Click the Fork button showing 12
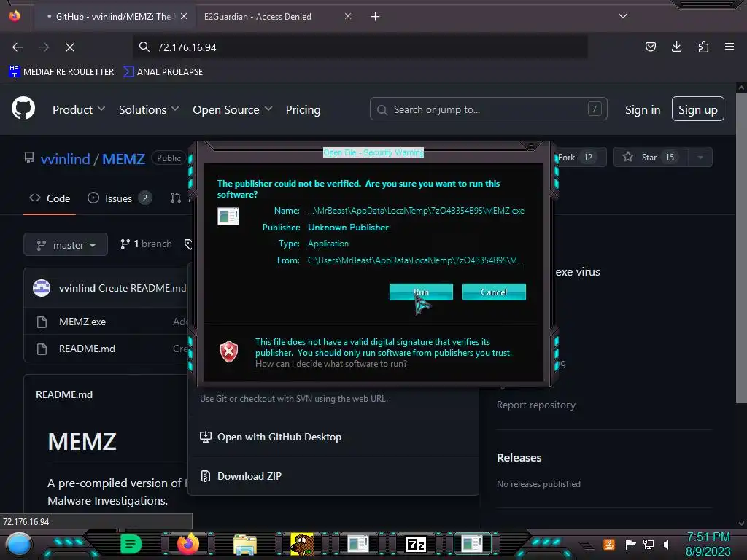The image size is (747, 560). coord(580,157)
